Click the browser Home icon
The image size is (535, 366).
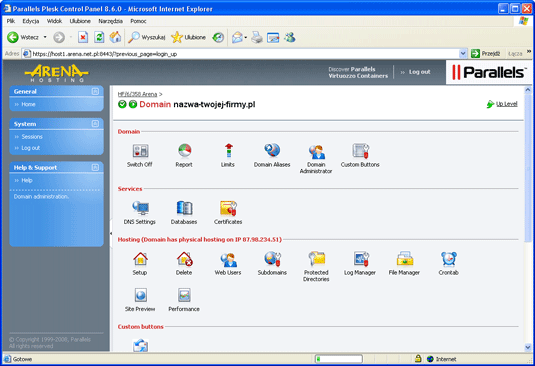pyautogui.click(x=115, y=37)
